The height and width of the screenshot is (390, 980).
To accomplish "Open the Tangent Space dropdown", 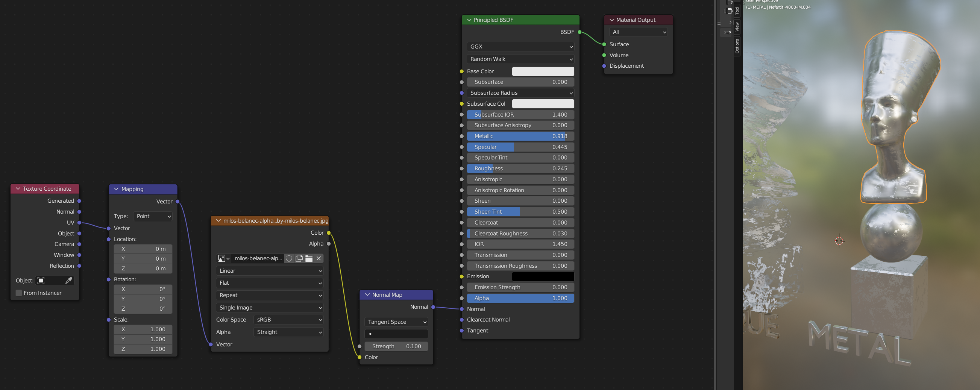I will pos(396,322).
